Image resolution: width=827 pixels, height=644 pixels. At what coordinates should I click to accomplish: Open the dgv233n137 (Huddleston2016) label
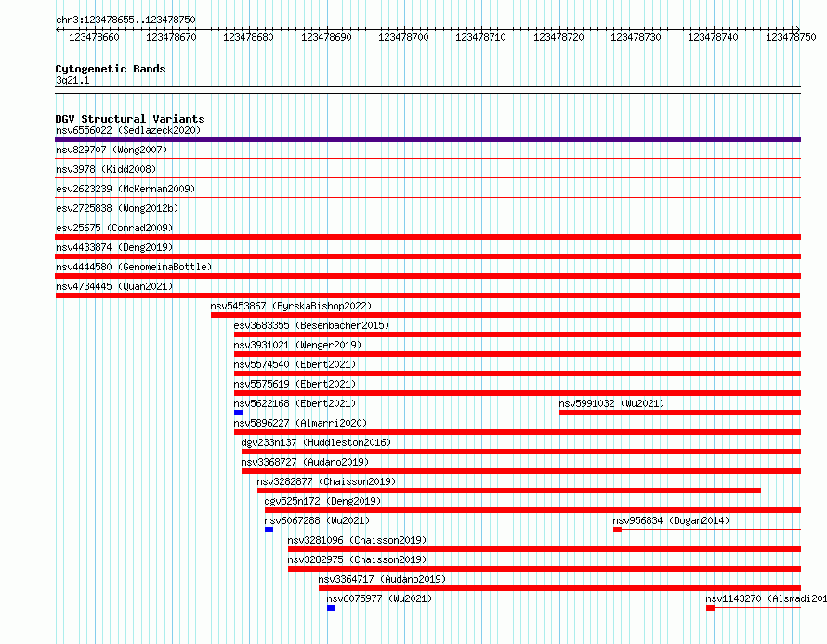(x=316, y=442)
